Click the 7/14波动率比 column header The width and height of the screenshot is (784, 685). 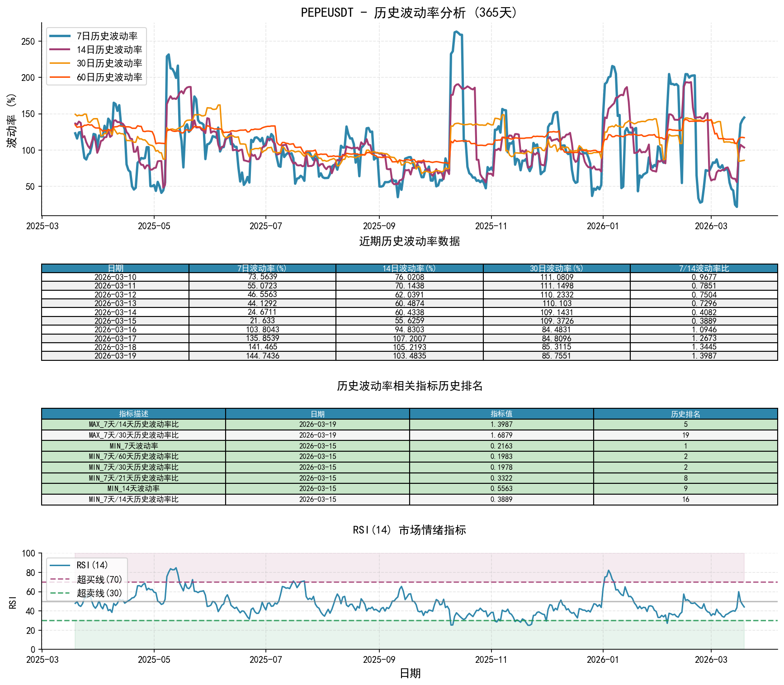(x=704, y=269)
